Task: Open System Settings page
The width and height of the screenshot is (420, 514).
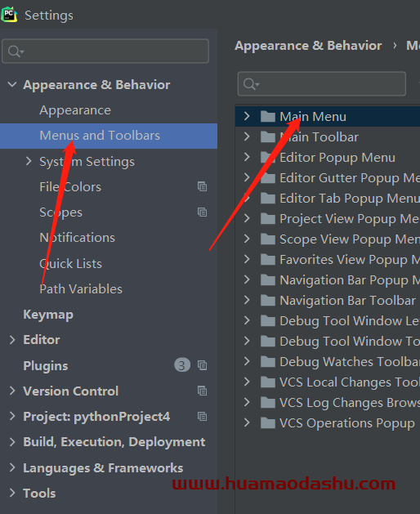Action: tap(87, 162)
